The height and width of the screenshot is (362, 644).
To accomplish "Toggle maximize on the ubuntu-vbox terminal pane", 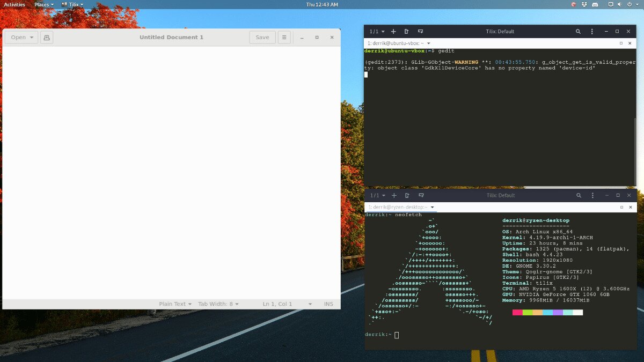I will [621, 43].
